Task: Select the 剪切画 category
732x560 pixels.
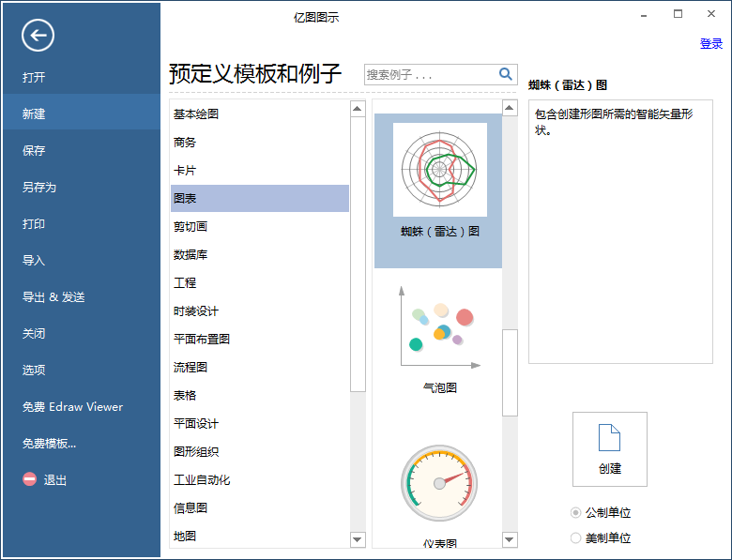Action: pyautogui.click(x=260, y=226)
